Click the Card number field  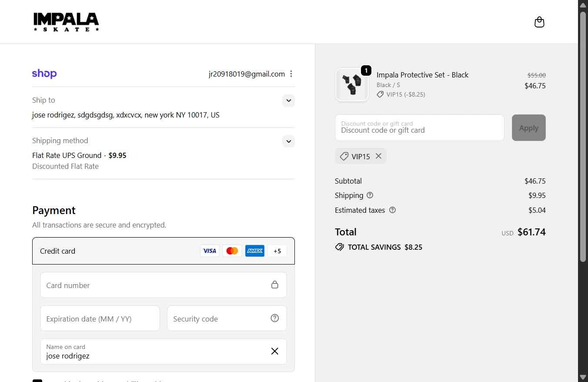pyautogui.click(x=164, y=285)
